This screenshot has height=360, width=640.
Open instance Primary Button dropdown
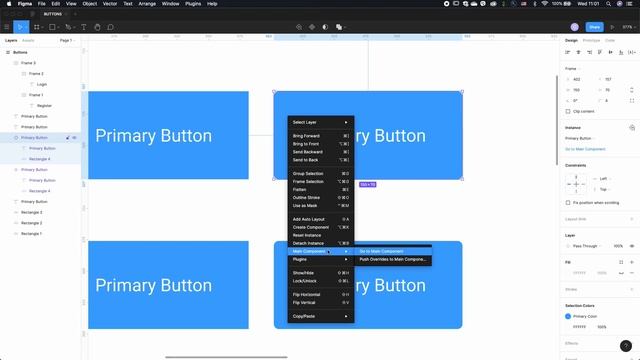pos(580,138)
